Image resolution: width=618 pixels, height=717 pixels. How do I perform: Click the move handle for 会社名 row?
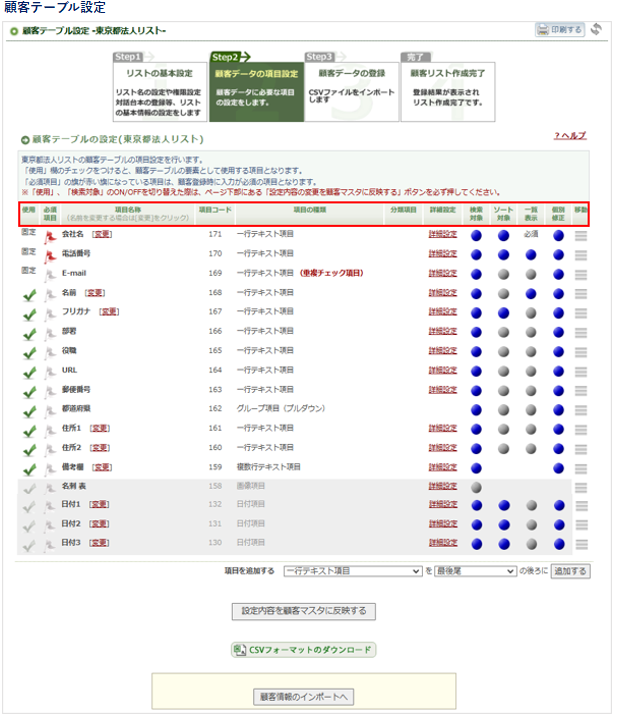581,236
